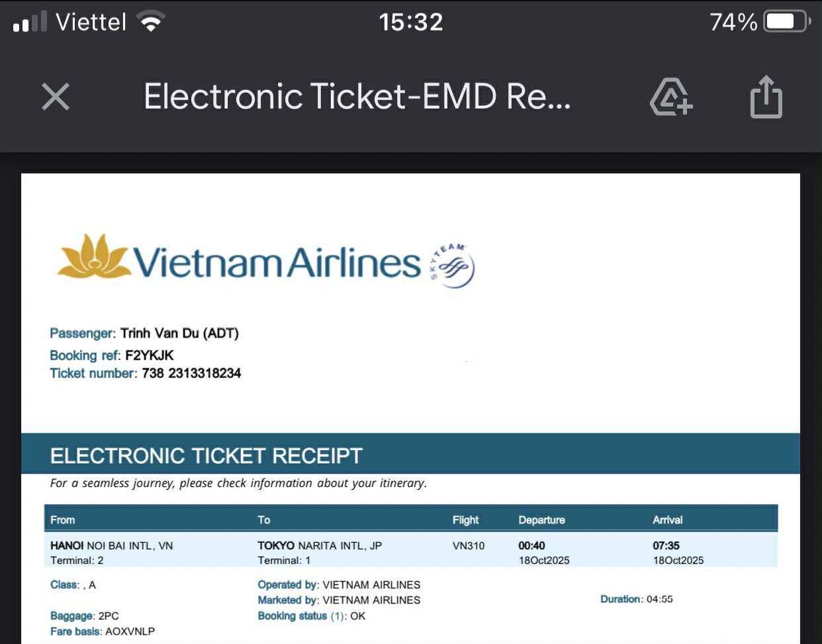Tap the Departure column header
Screen dimensions: 822x644
(541, 520)
